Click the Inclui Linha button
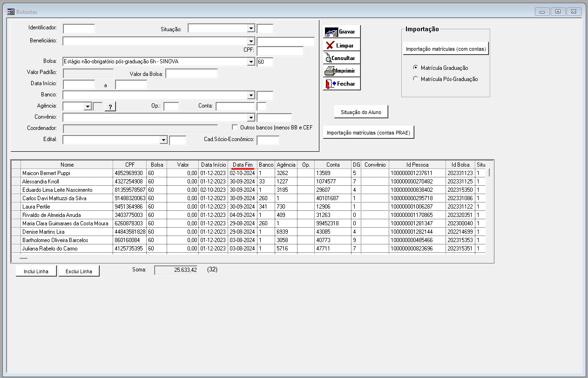The image size is (588, 378). point(36,271)
